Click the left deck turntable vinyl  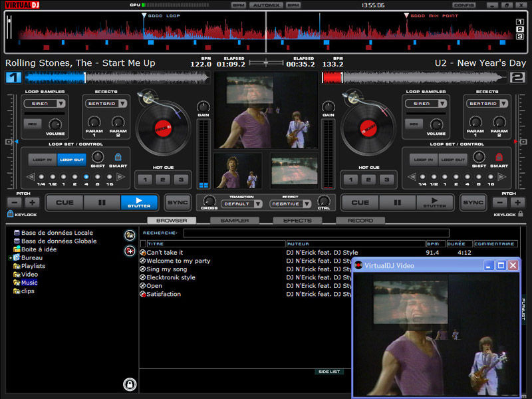coord(162,127)
